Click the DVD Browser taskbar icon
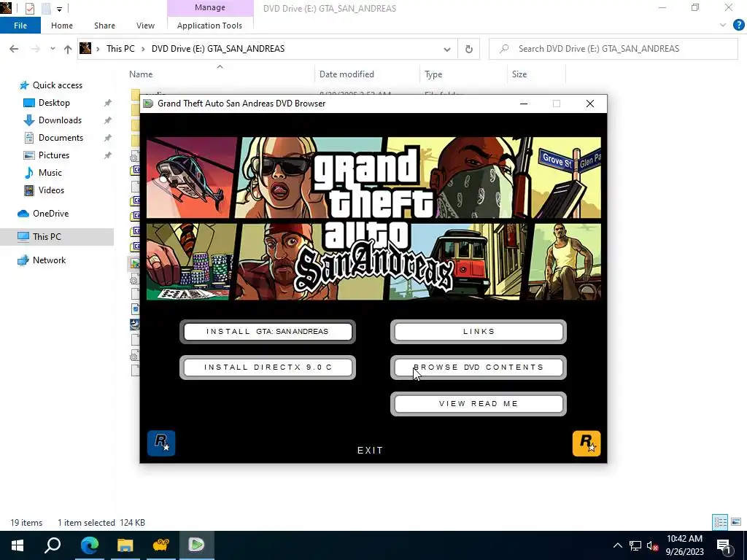The image size is (747, 560). tap(196, 545)
